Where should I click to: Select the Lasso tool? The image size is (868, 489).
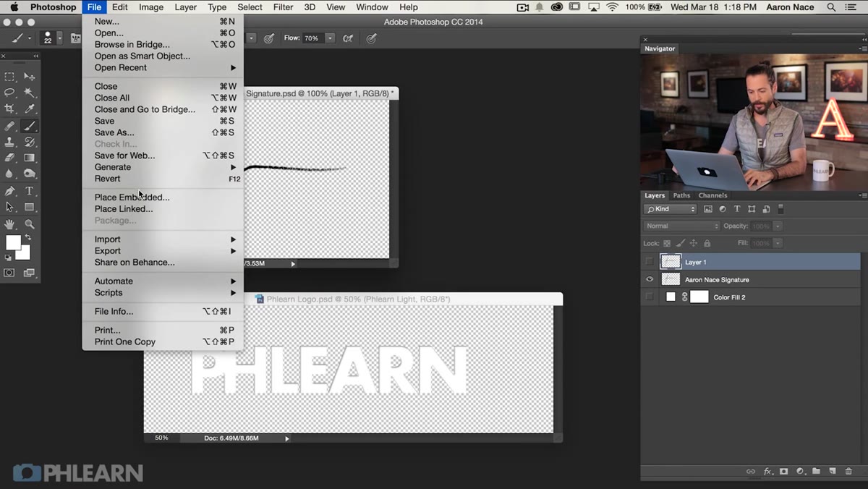coord(9,93)
